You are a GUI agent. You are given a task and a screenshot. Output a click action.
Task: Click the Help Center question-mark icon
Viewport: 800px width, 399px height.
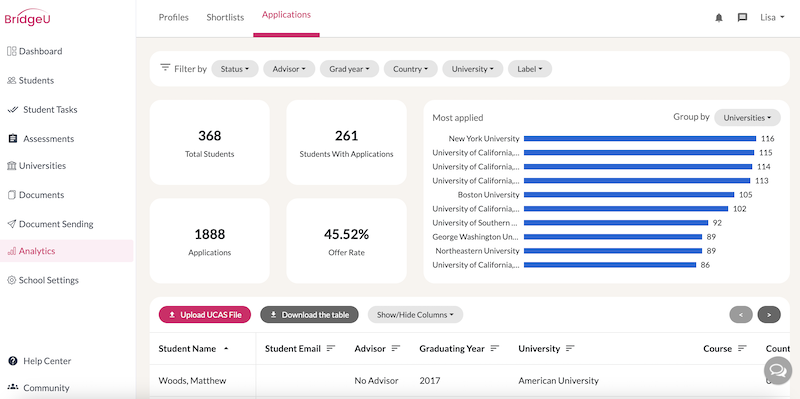pos(13,361)
